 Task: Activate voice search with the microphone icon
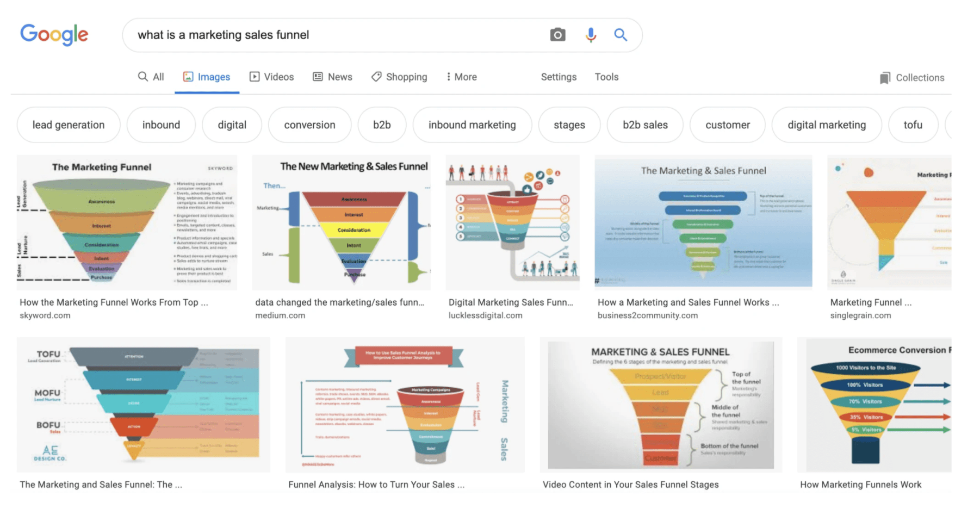point(591,35)
